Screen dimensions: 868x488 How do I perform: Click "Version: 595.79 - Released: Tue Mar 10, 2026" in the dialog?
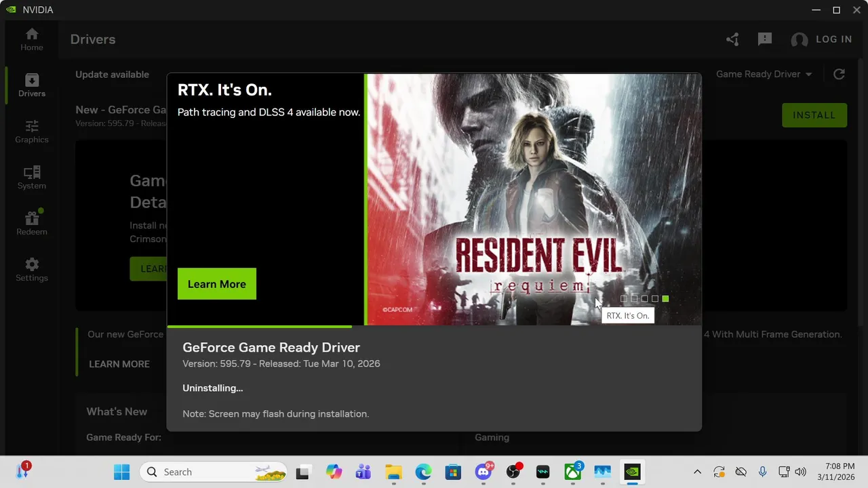[281, 364]
